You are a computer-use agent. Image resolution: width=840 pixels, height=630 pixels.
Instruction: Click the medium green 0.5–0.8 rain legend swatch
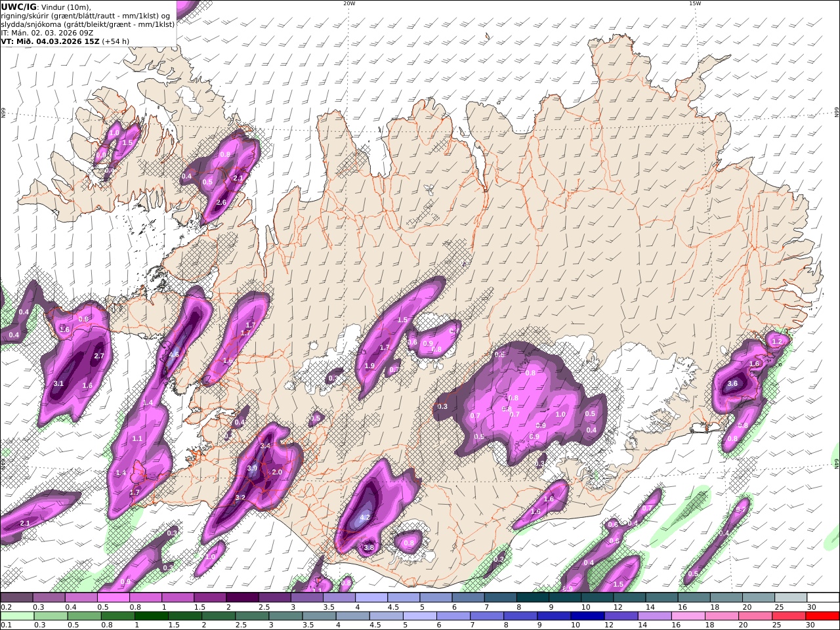tap(84, 616)
